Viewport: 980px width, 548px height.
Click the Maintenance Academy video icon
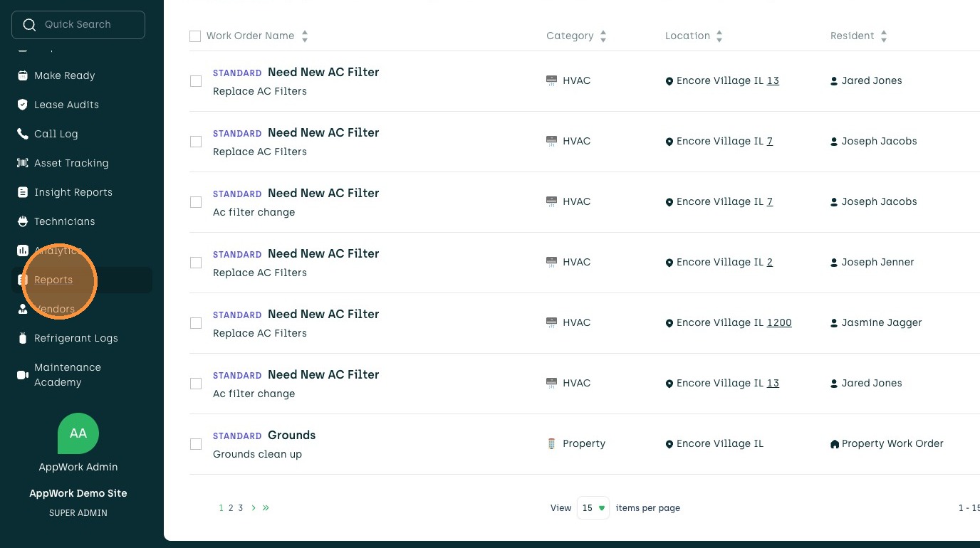tap(23, 374)
